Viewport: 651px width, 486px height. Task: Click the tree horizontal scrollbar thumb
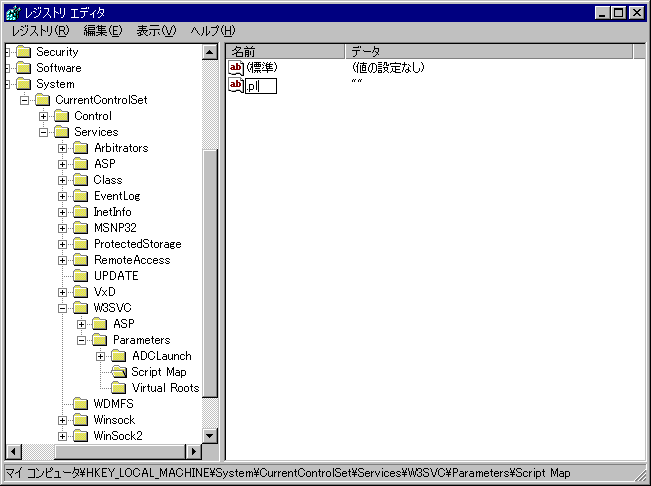[x=120, y=452]
